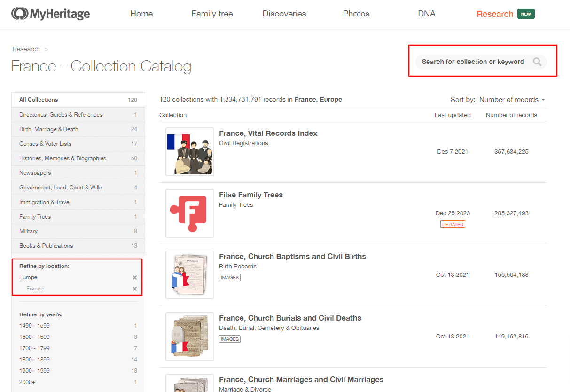This screenshot has height=392, width=570.
Task: Click the 285,327,493 record count
Action: [x=511, y=213]
